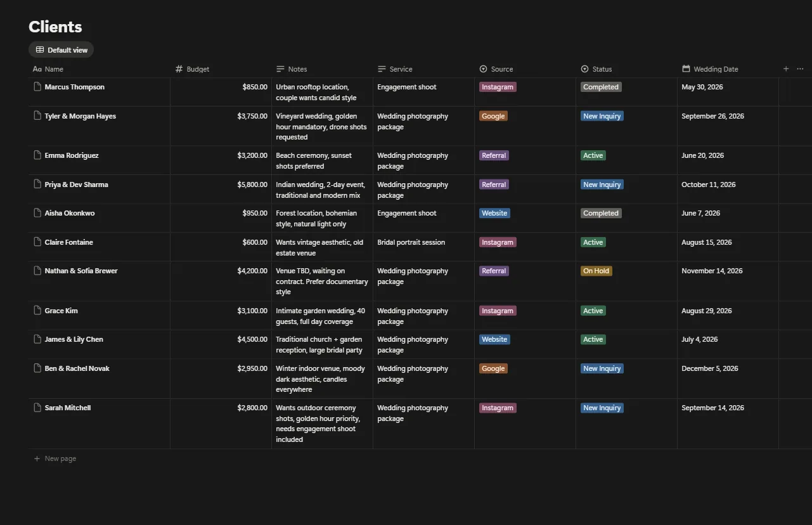This screenshot has height=525, width=812.
Task: Click the Website tag for Aisha Okonkwo
Action: click(494, 213)
